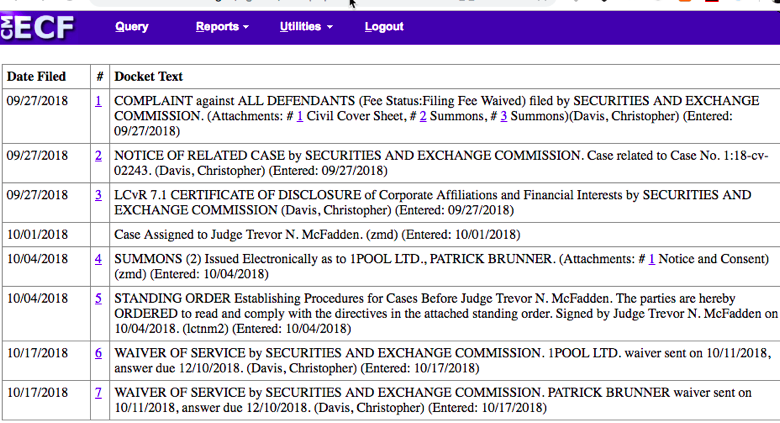Image resolution: width=780 pixels, height=423 pixels.
Task: Click the CM/ECF logo
Action: tap(38, 27)
